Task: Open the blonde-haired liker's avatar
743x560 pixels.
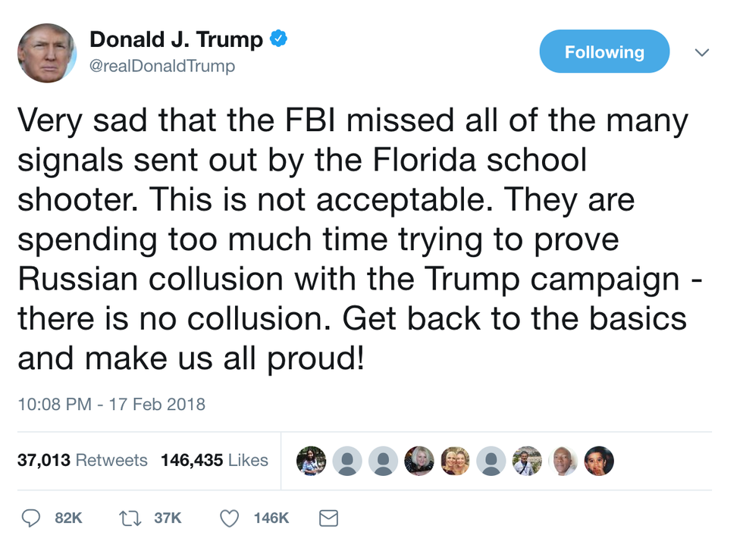Action: [x=419, y=460]
